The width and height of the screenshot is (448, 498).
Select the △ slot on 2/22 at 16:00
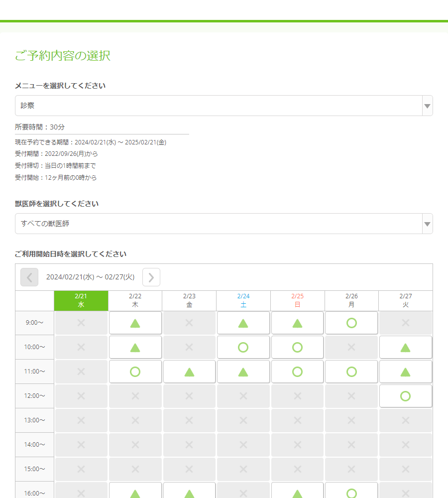tap(135, 493)
